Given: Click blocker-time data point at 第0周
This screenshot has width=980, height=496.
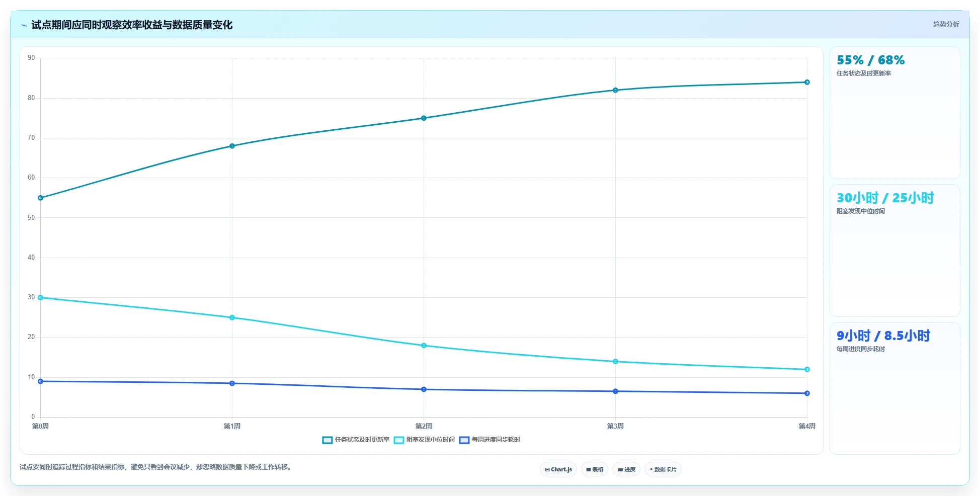Looking at the screenshot, I should click(41, 298).
